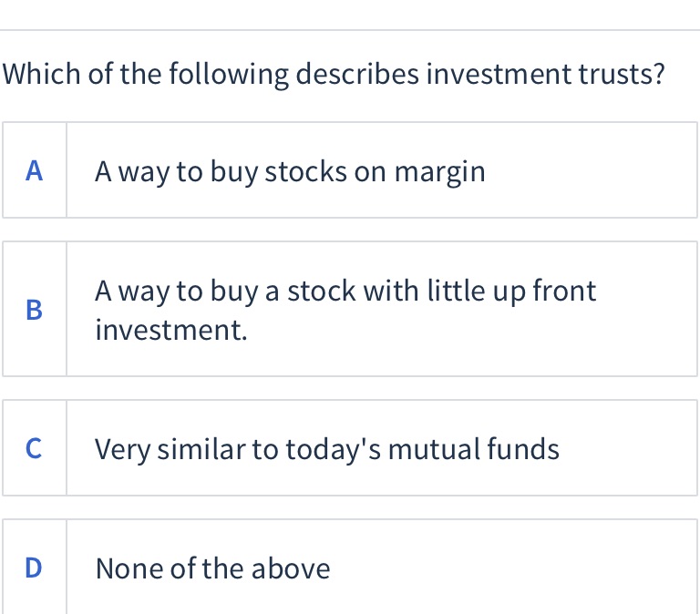Select the letter C option marker
Viewport: 700px width, 614px height.
(x=35, y=448)
